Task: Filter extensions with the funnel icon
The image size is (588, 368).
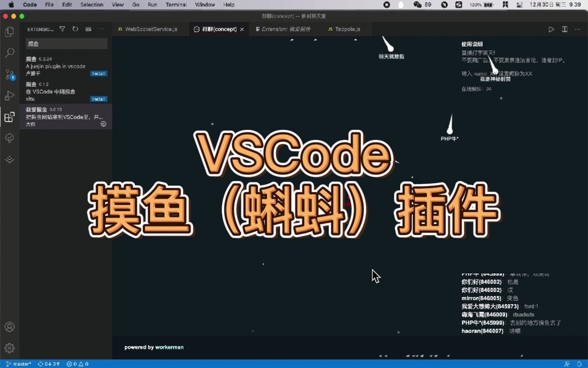Action: pyautogui.click(x=62, y=29)
